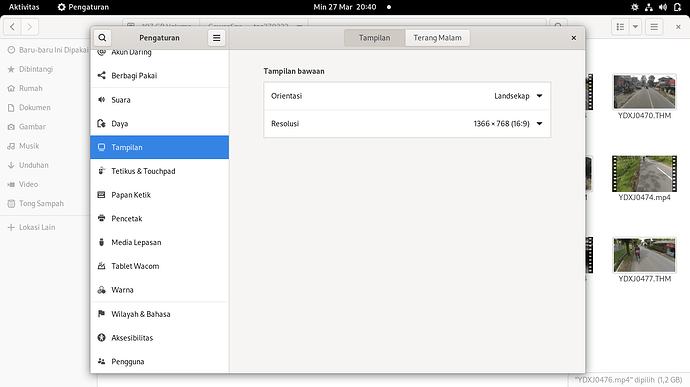
Task: Open Pengaturan app menu in top bar
Action: click(83, 7)
